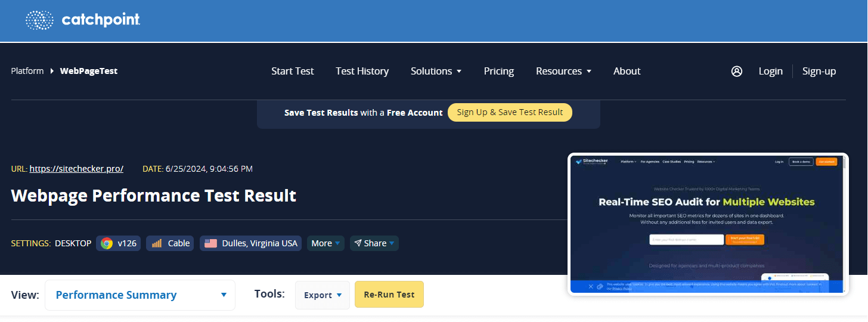Viewport: 868px width, 322px height.
Task: Open Test History
Action: coord(362,71)
